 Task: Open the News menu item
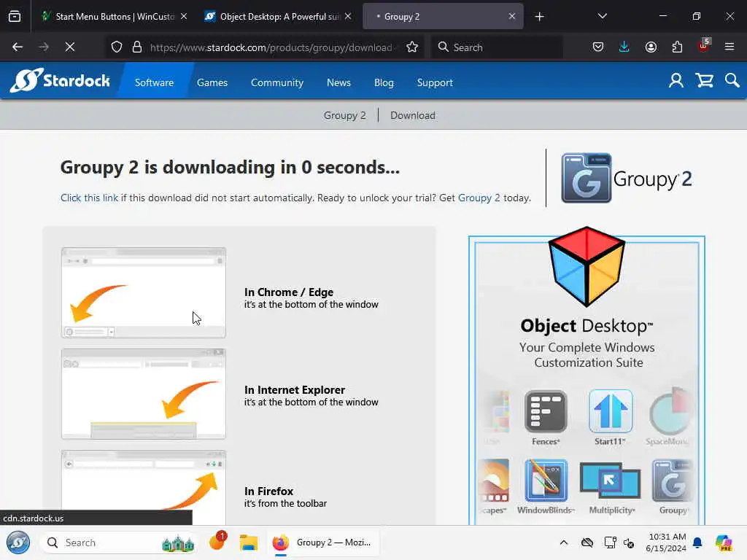point(338,82)
